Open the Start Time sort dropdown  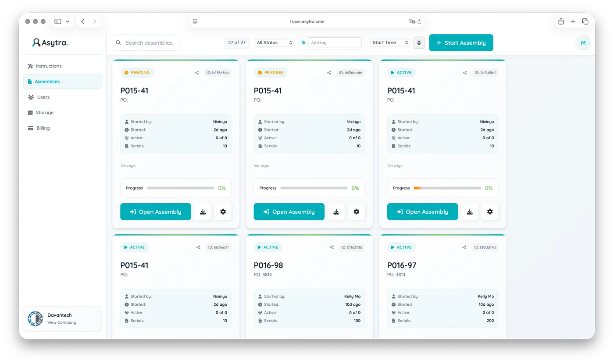pos(390,42)
